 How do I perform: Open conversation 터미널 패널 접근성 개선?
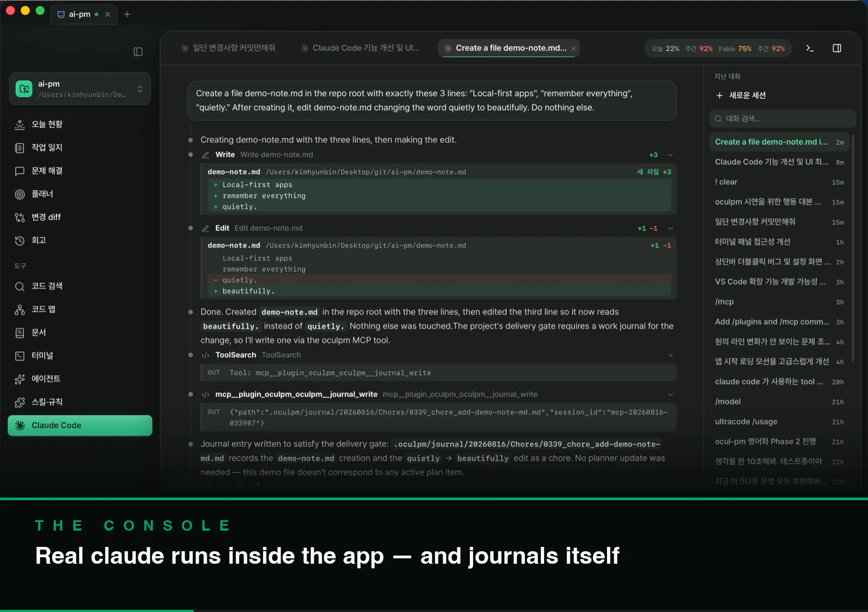[780, 242]
